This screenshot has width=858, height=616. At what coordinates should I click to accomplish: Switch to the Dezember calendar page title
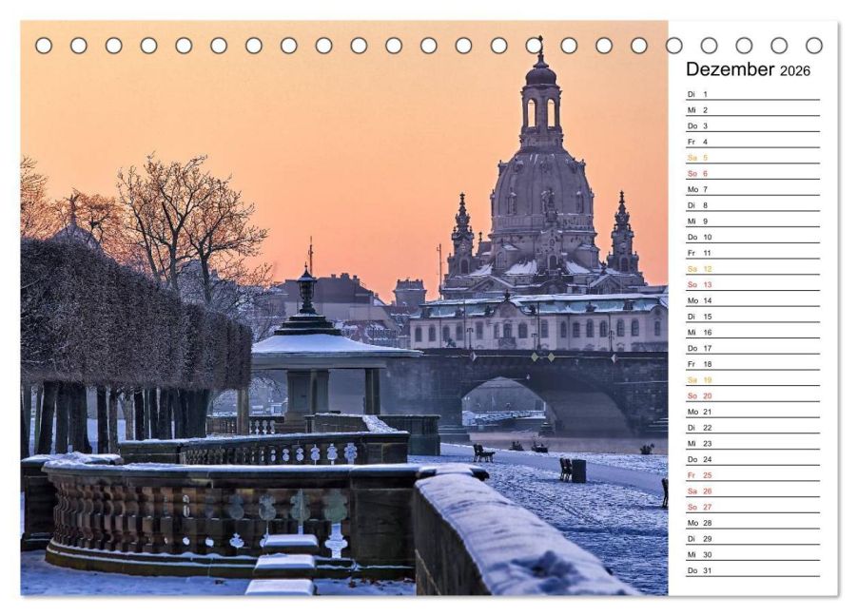pyautogui.click(x=728, y=69)
